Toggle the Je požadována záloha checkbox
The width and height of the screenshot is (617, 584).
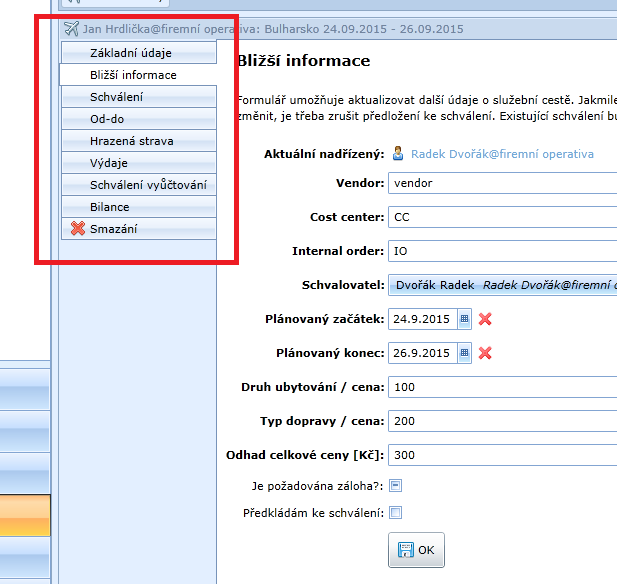pos(395,486)
